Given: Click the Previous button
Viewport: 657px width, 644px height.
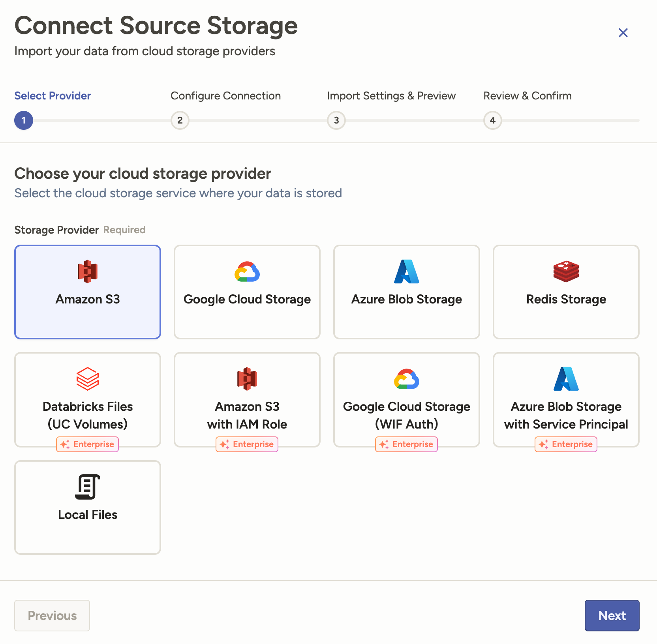Looking at the screenshot, I should pos(52,616).
